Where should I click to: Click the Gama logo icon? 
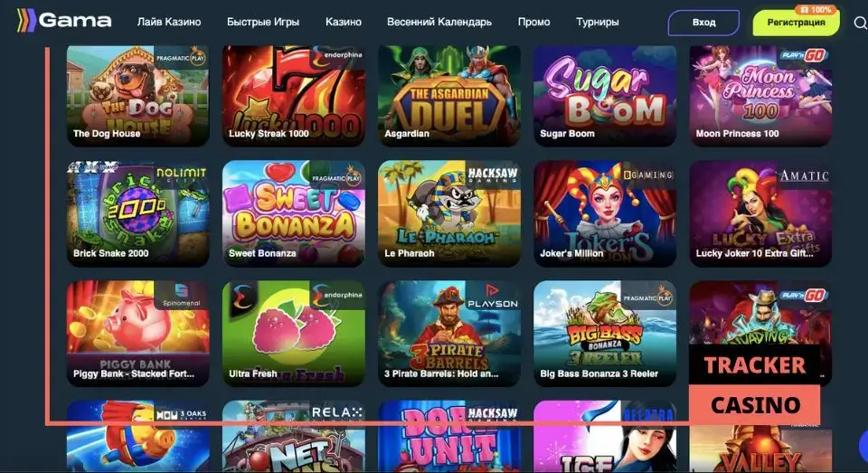click(26, 21)
